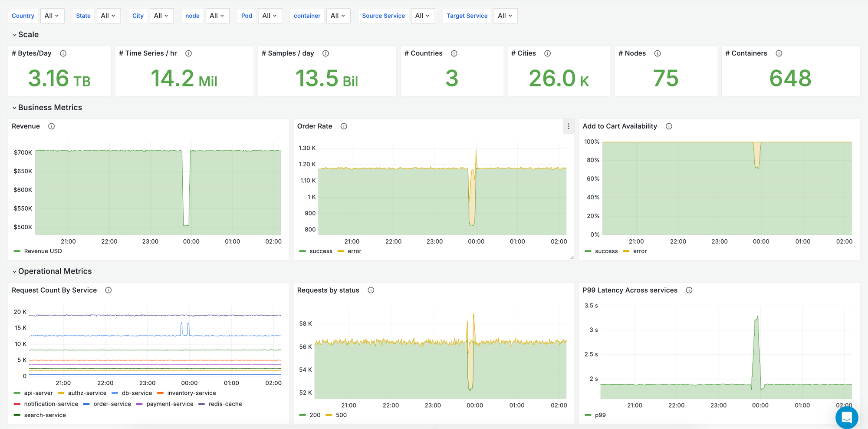This screenshot has height=429, width=868.
Task: Open info icon next to # Time Series / hr
Action: 189,53
